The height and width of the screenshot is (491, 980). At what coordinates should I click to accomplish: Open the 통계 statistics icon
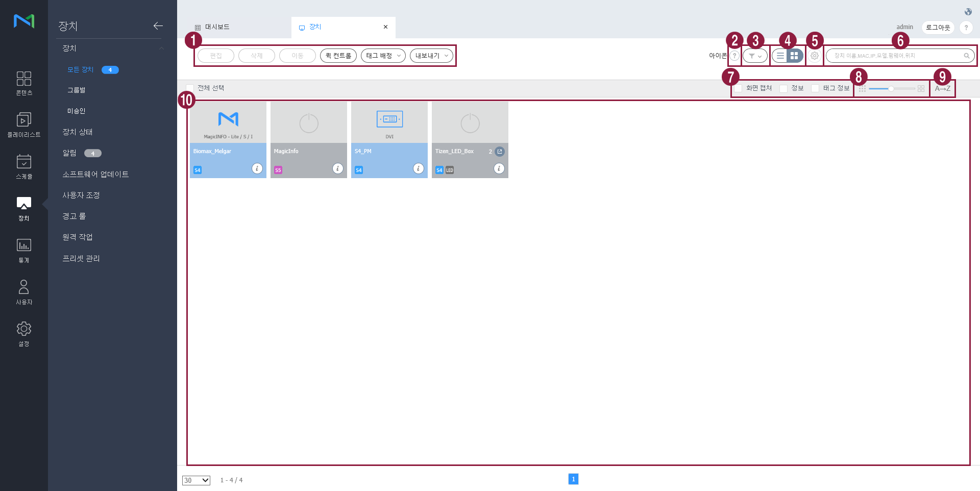point(23,251)
